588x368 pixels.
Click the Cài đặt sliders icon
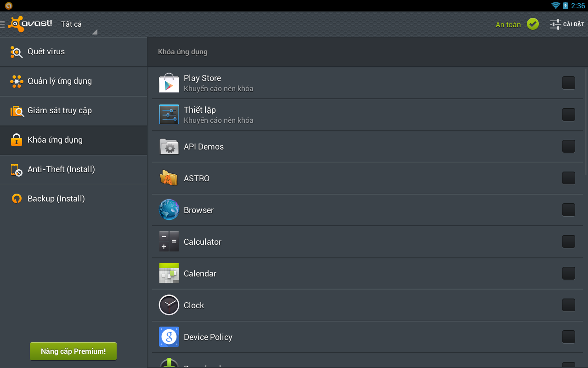[x=556, y=24]
